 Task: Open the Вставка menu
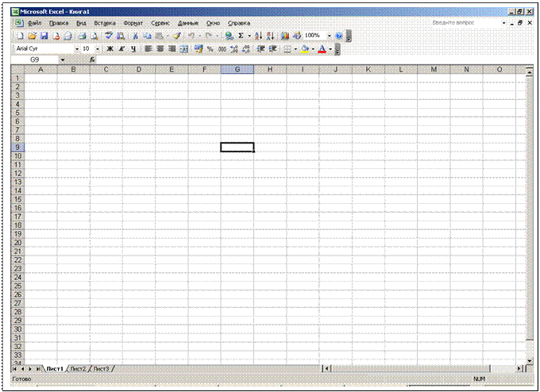[x=105, y=23]
